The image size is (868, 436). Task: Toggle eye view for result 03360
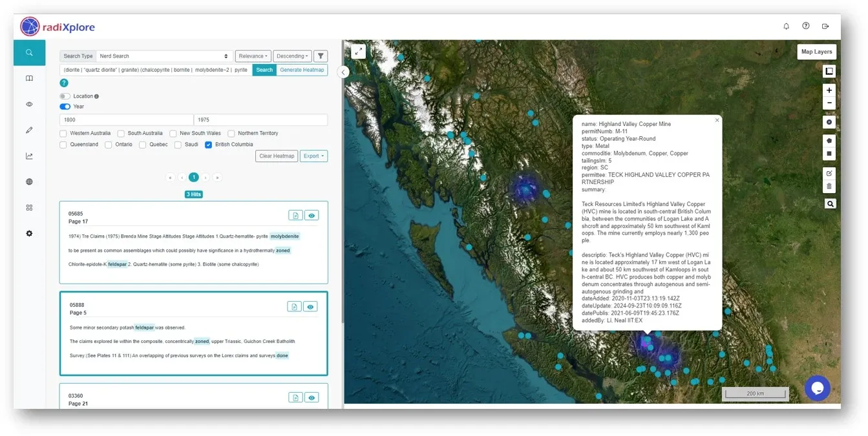[x=312, y=398]
